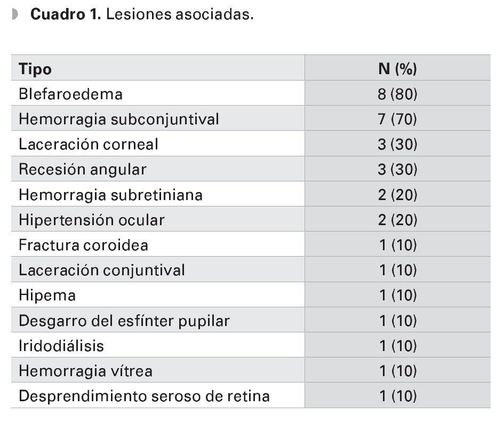Select the 'Hemorragia subconjuntival' cell
The width and height of the screenshot is (504, 422).
tap(118, 120)
